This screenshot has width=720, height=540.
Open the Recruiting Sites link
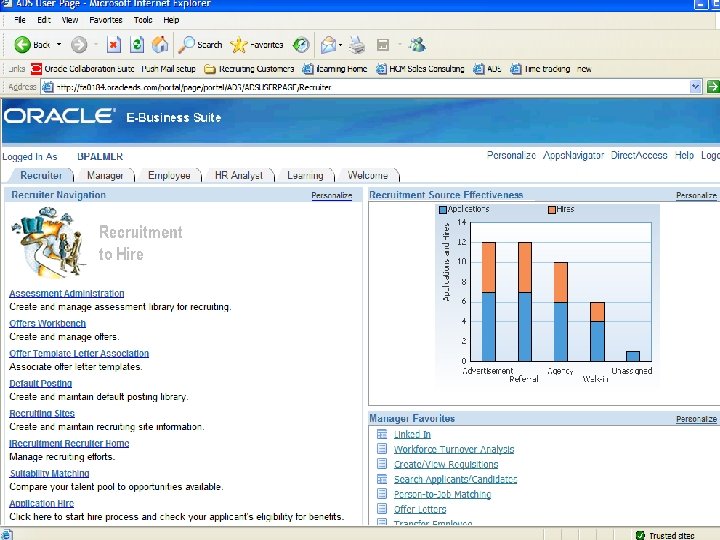42,413
